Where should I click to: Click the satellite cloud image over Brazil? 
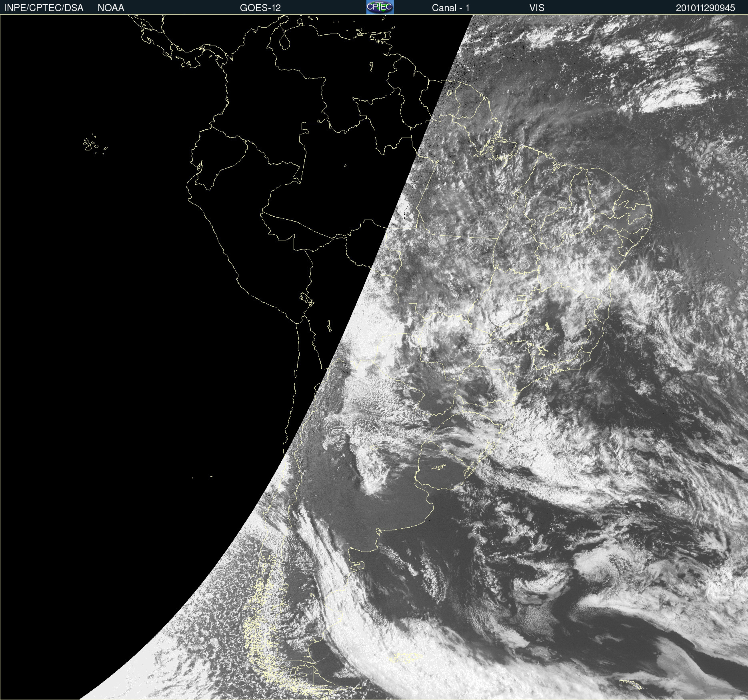pyautogui.click(x=374, y=357)
